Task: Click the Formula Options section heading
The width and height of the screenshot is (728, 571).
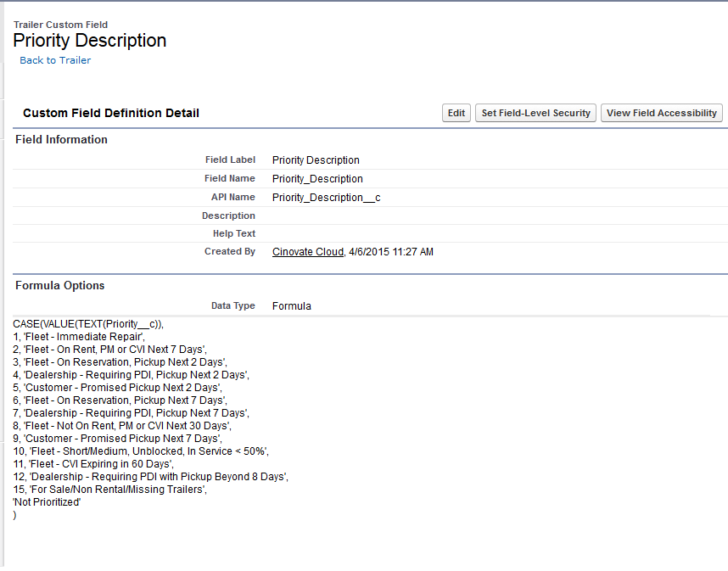Action: (x=60, y=285)
